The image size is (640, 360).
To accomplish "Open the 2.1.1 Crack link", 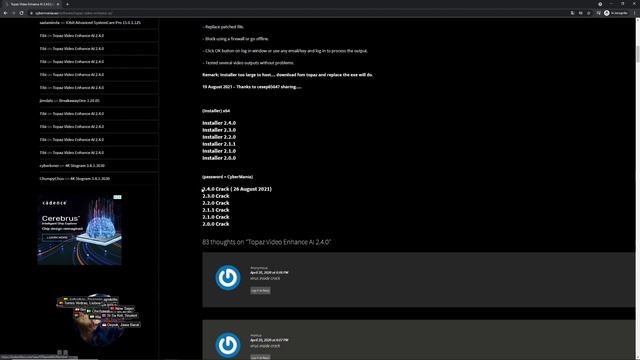I will click(x=216, y=210).
